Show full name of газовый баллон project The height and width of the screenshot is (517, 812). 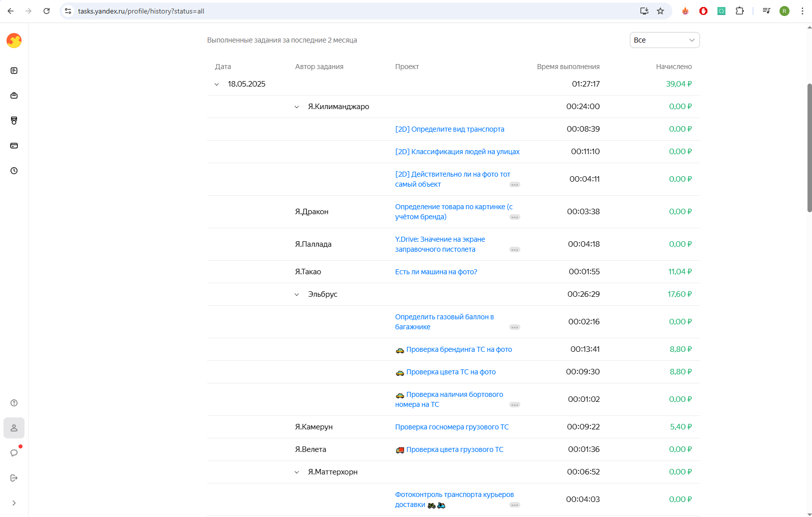point(515,327)
